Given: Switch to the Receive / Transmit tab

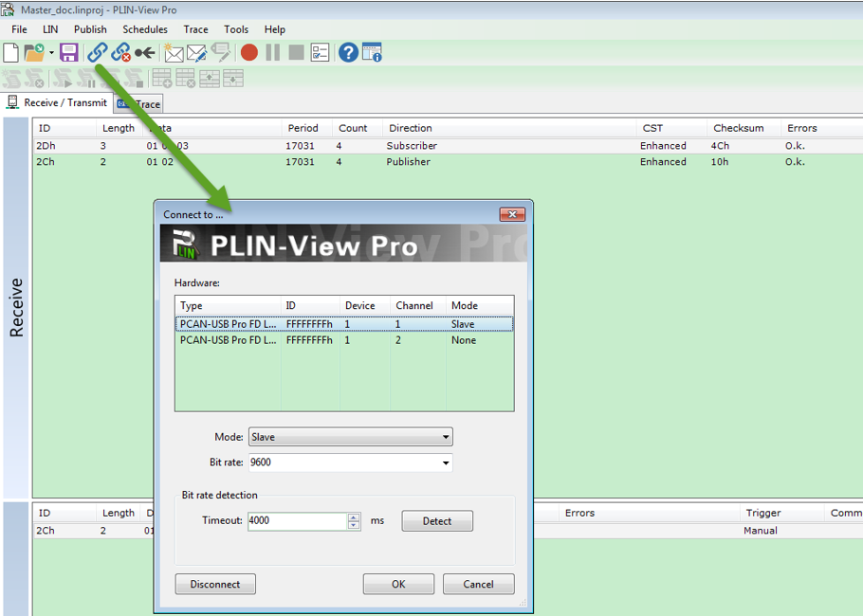Looking at the screenshot, I should coord(57,103).
